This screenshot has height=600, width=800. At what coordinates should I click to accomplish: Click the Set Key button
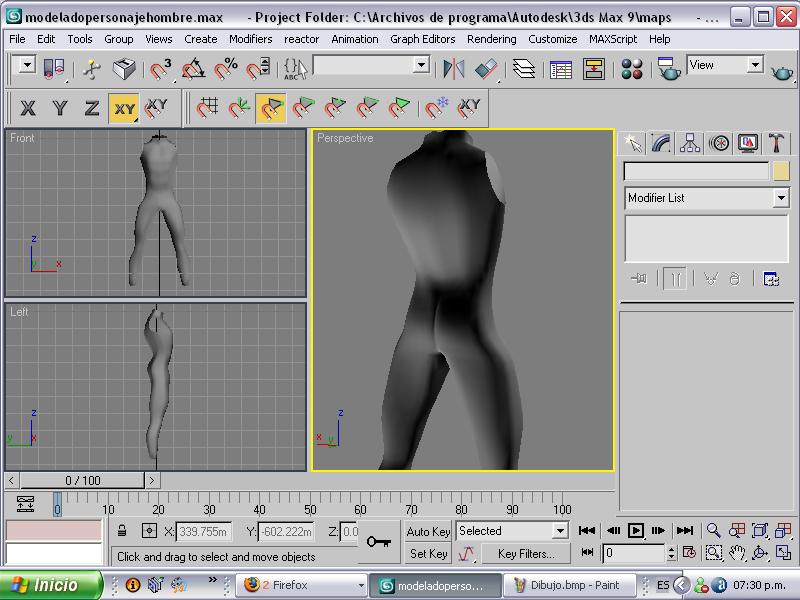(x=428, y=554)
